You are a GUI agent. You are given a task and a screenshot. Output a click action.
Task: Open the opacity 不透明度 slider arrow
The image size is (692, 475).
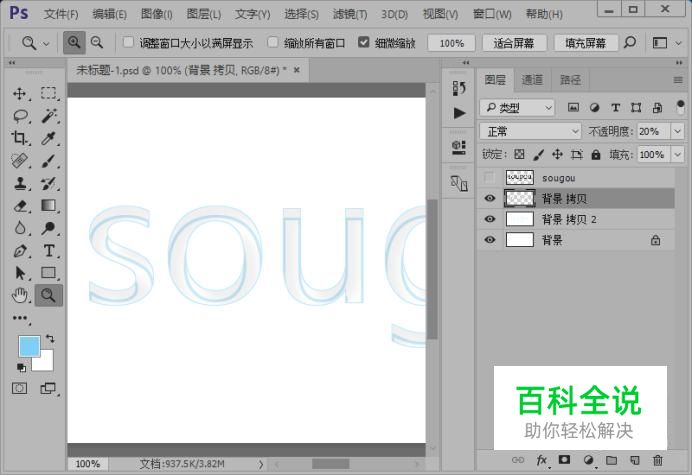pos(677,131)
